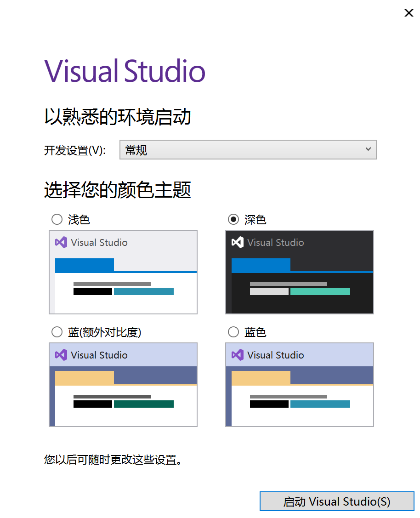Image resolution: width=420 pixels, height=518 pixels.
Task: Click the 启动 Visual Studio(S) button
Action: pos(337,501)
